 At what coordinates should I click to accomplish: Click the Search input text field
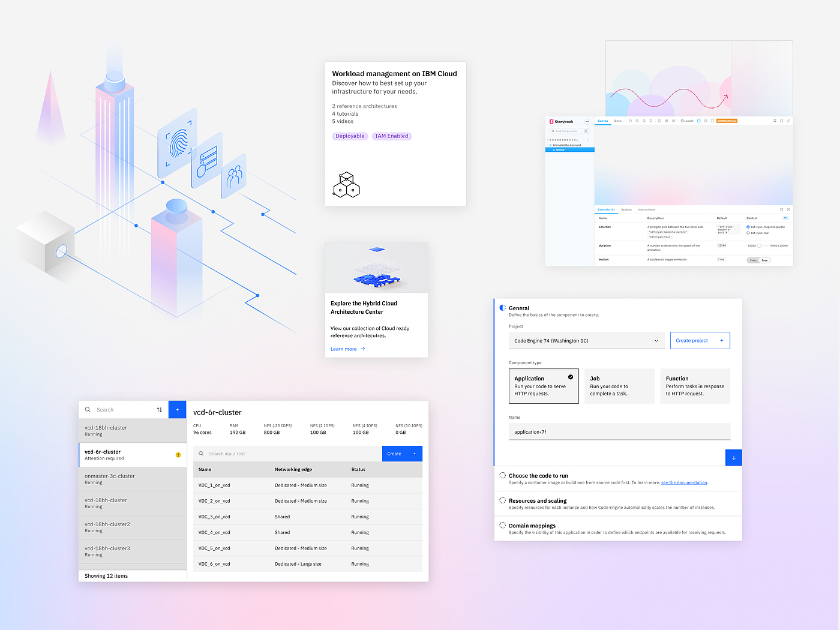tap(288, 454)
